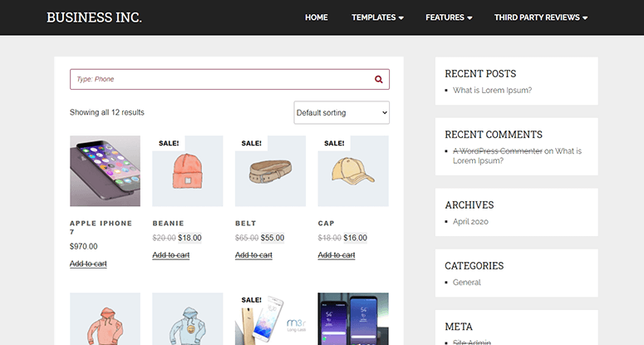Click the m3r phone SALE! badge
Image resolution: width=644 pixels, height=345 pixels.
(x=251, y=300)
